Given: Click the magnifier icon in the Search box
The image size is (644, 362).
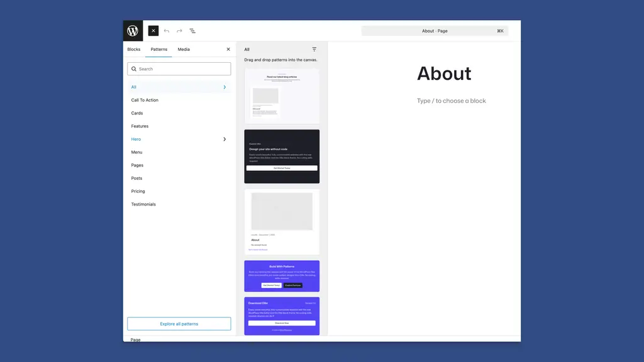Looking at the screenshot, I should pyautogui.click(x=134, y=69).
